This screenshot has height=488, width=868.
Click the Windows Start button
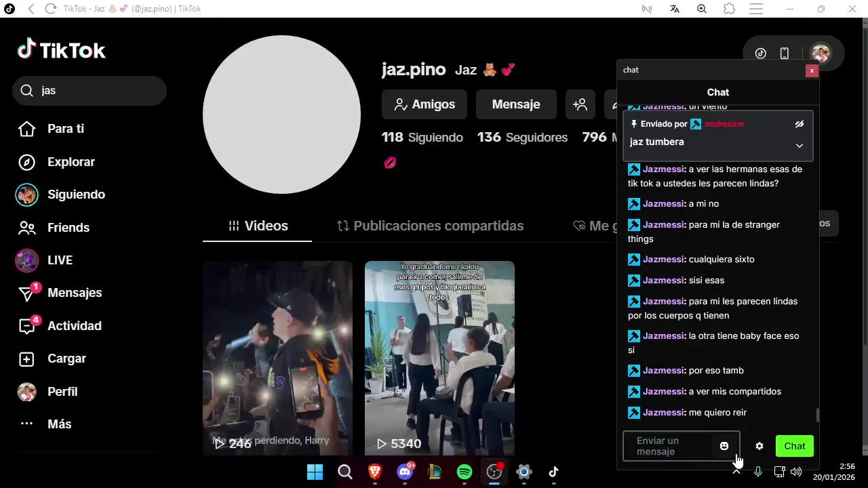coord(315,472)
